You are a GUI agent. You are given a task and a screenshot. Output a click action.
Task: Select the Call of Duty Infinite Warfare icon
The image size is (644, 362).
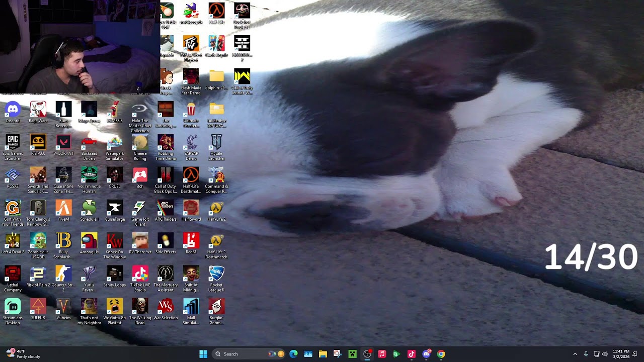[242, 82]
